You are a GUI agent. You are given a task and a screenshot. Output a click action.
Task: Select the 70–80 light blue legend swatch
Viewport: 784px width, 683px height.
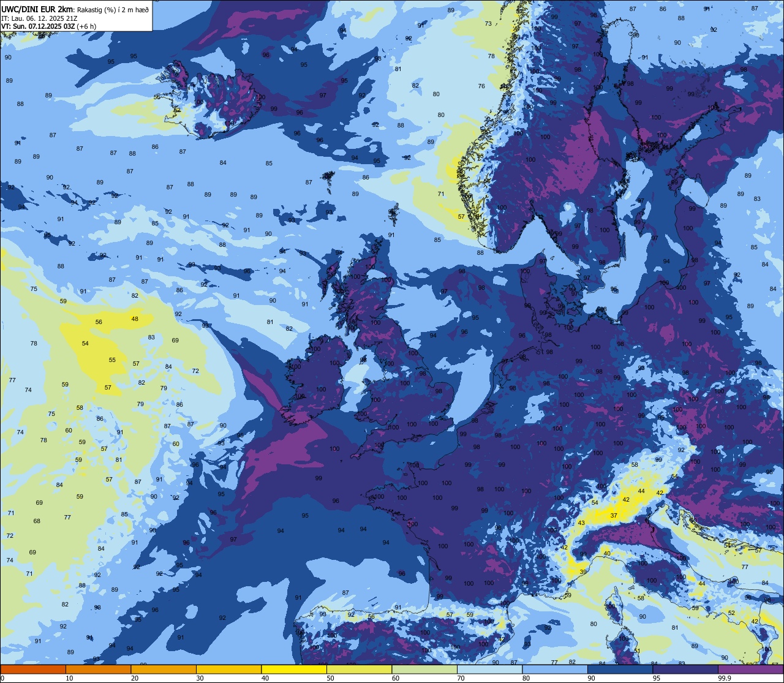(489, 669)
